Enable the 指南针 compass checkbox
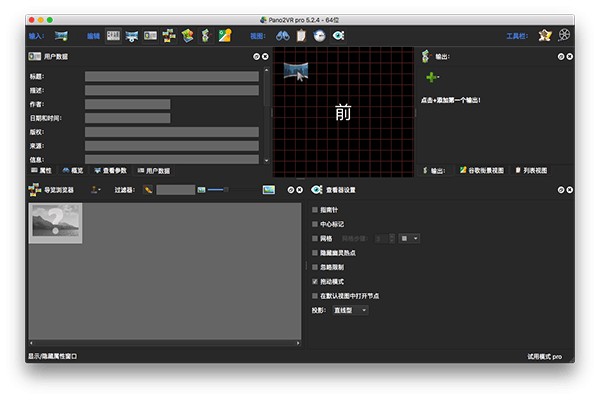Image resolution: width=600 pixels, height=400 pixels. pyautogui.click(x=316, y=210)
